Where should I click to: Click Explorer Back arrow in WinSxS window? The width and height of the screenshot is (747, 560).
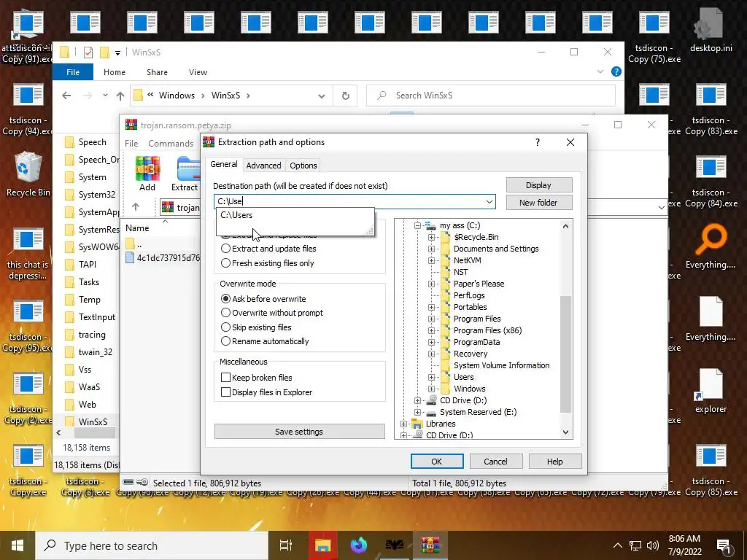[x=66, y=96]
